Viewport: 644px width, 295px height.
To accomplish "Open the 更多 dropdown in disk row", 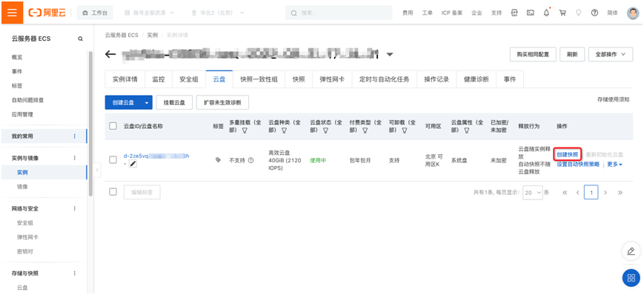I will coord(615,165).
